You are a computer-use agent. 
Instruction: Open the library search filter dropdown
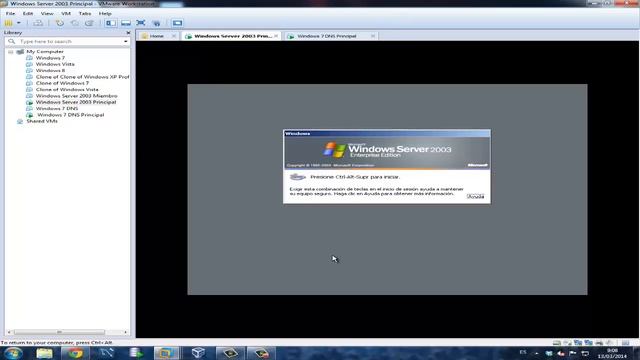[125, 41]
